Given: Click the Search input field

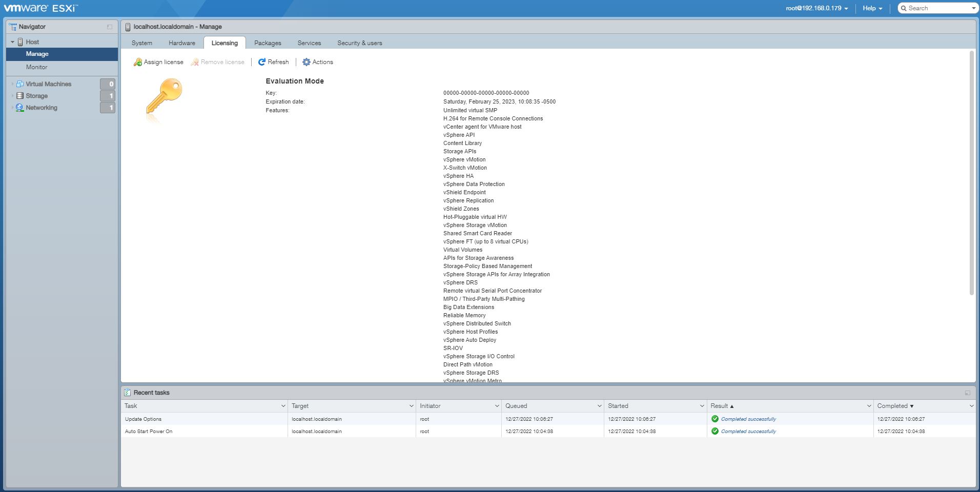Looking at the screenshot, I should click(938, 8).
